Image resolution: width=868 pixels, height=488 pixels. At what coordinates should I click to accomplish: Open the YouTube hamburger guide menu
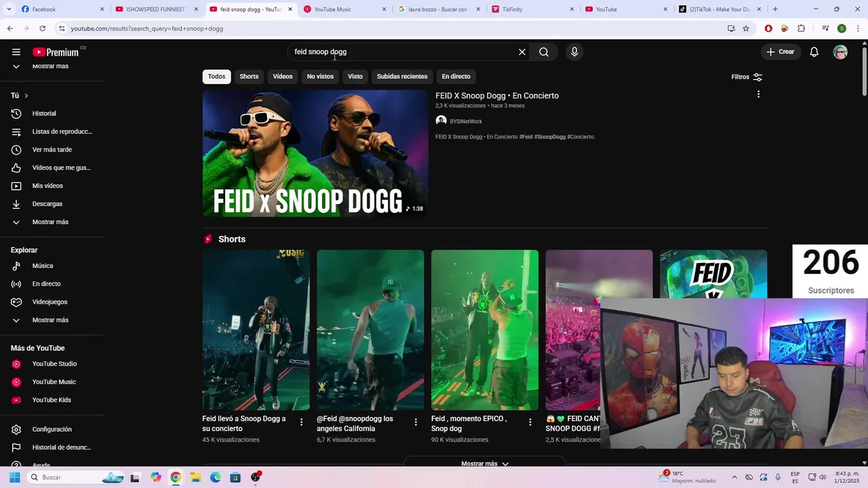[x=16, y=52]
